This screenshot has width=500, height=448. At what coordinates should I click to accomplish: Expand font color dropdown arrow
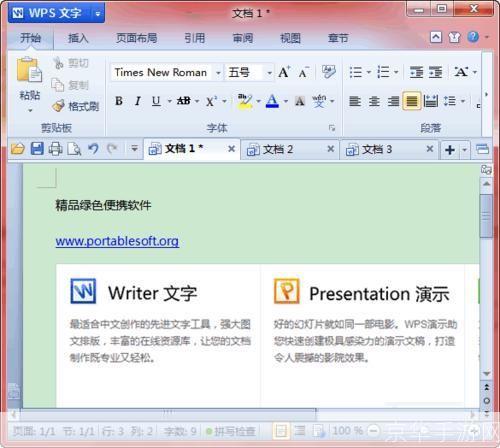point(286,101)
